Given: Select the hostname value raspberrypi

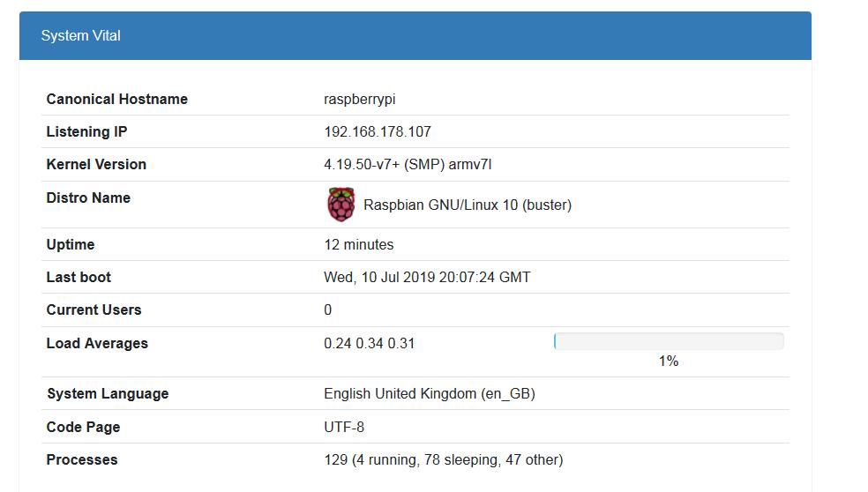Looking at the screenshot, I should [x=359, y=100].
